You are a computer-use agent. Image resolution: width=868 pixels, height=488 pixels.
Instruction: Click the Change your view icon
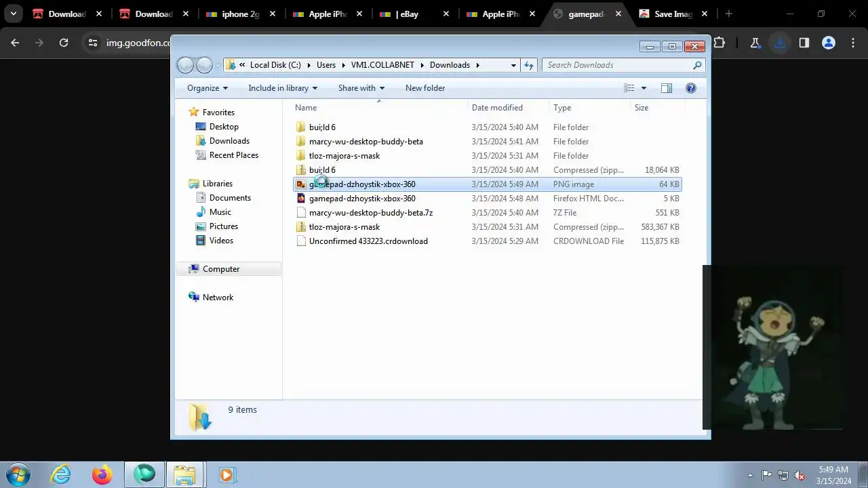[x=629, y=88]
